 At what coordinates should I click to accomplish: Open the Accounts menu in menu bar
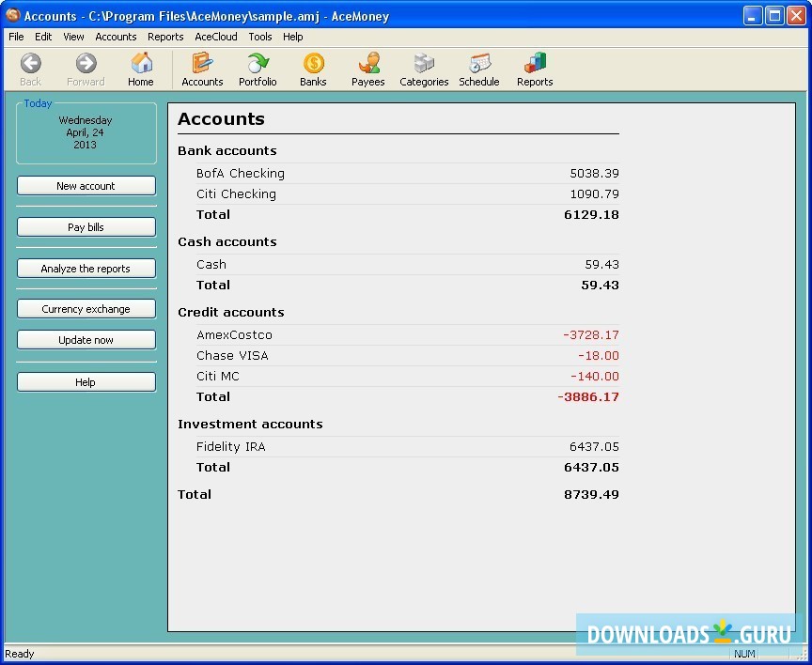tap(116, 37)
